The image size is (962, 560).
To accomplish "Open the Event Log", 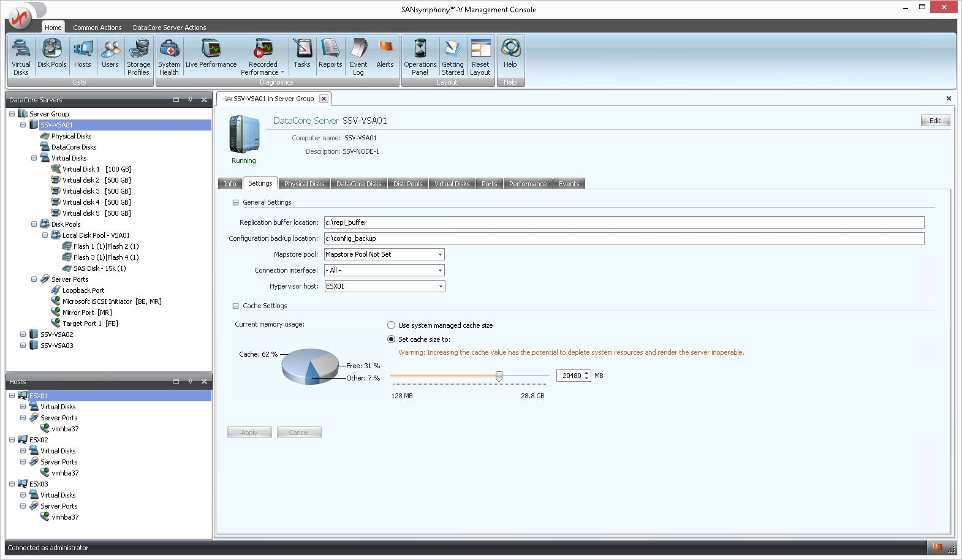I will point(358,56).
